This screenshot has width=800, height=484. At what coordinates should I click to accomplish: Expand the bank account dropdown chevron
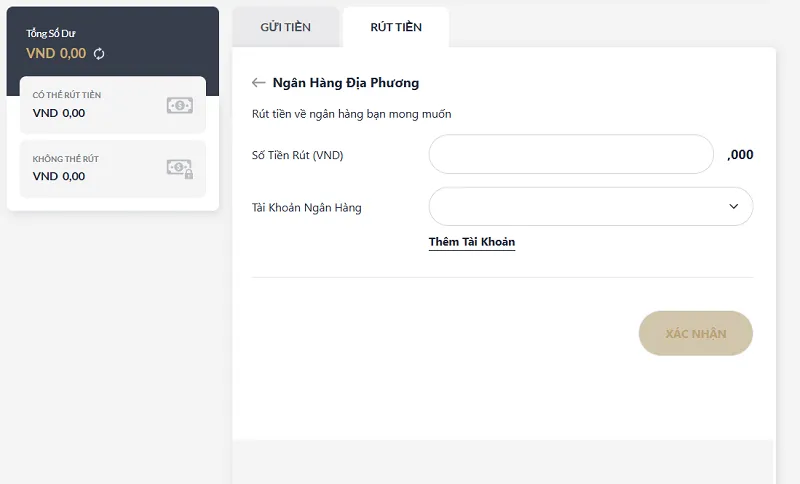click(x=734, y=207)
